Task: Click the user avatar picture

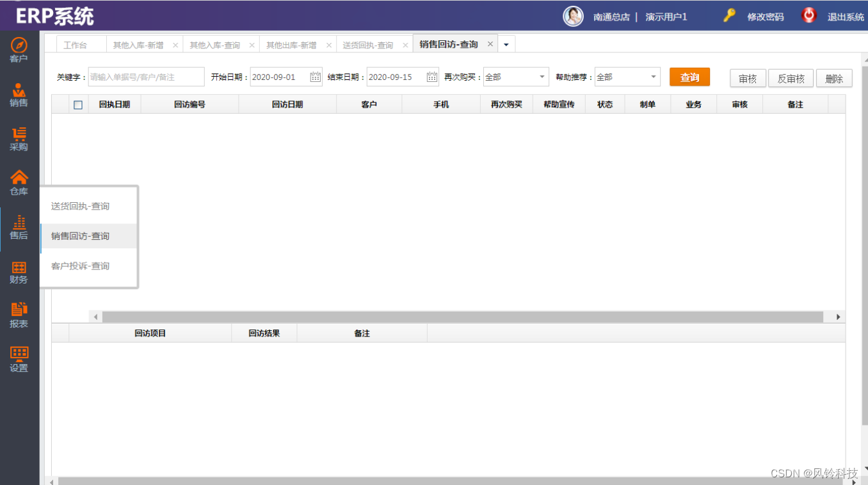Action: pos(573,16)
